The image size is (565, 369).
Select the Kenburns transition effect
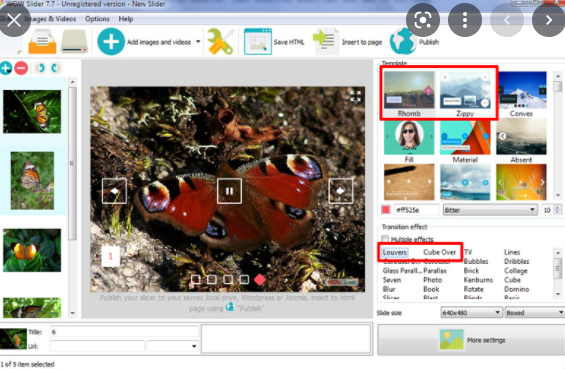coord(478,280)
